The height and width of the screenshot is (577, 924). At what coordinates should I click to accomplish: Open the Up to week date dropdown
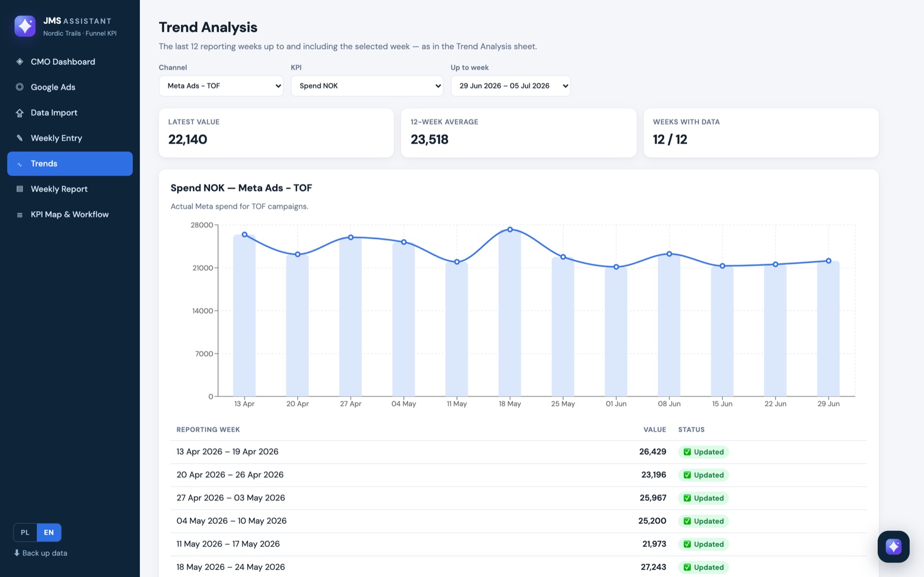click(x=510, y=86)
